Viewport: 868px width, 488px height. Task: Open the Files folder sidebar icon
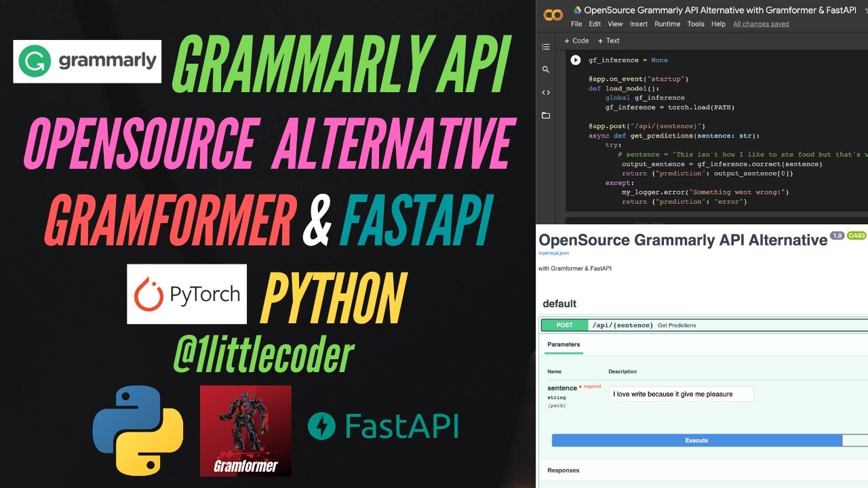pos(546,116)
